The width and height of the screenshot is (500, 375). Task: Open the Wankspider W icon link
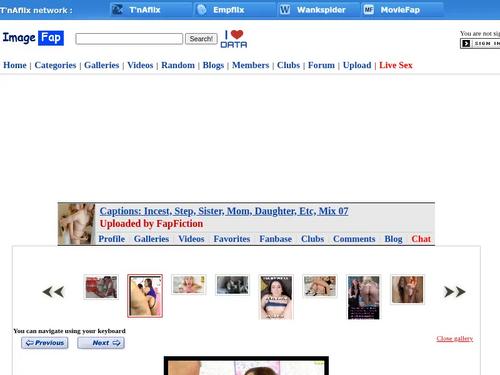(285, 10)
